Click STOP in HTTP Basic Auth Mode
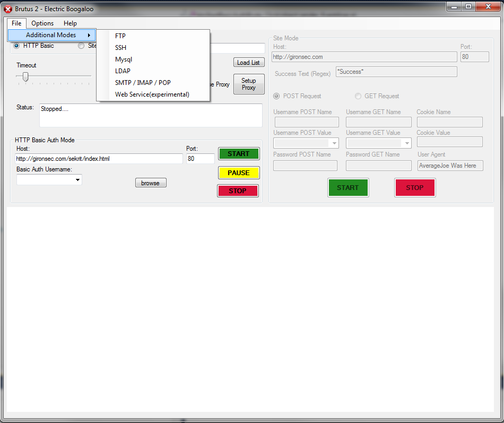 point(238,191)
